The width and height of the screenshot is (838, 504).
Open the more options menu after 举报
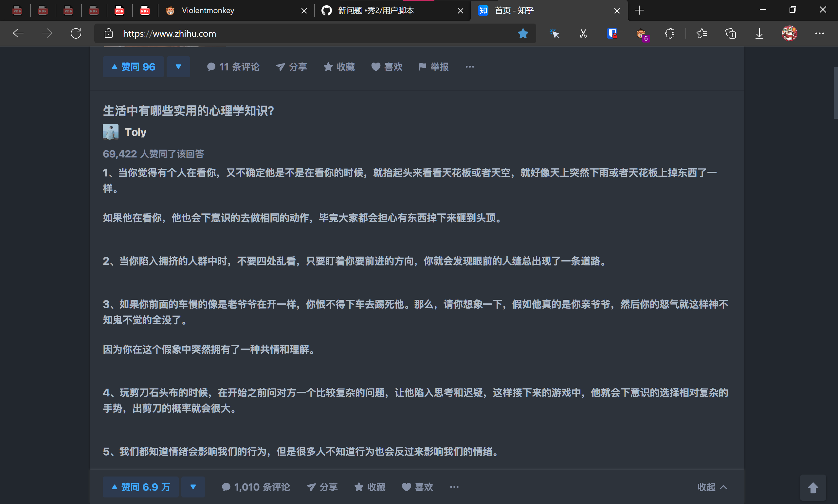(x=469, y=66)
